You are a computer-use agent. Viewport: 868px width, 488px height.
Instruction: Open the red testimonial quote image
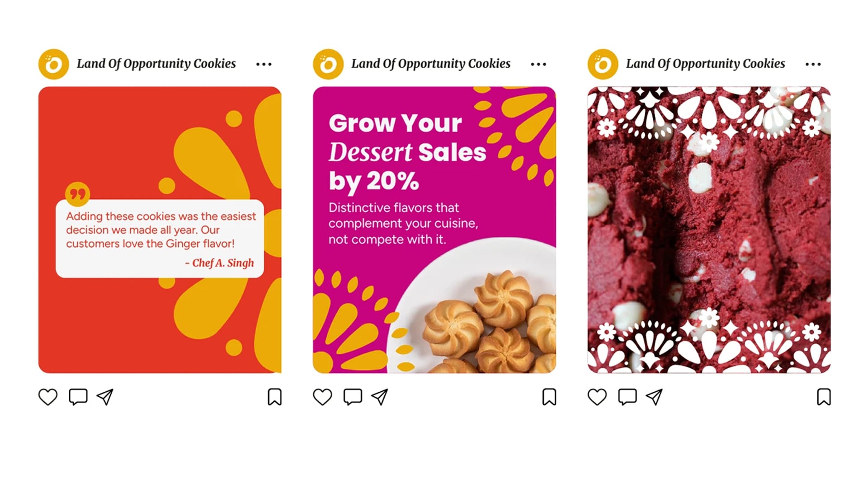(160, 230)
